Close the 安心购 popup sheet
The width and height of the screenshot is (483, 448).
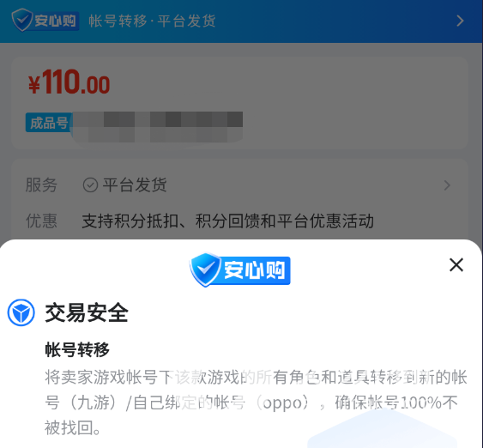[x=456, y=265]
